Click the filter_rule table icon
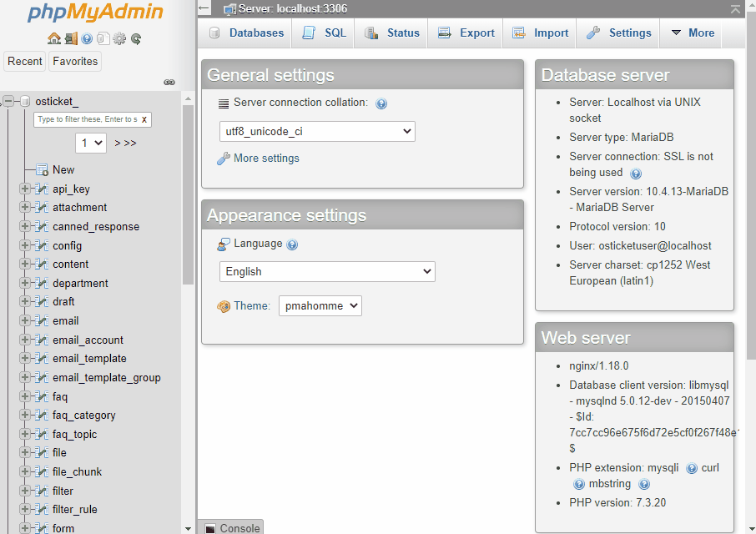The image size is (756, 534). pos(42,510)
